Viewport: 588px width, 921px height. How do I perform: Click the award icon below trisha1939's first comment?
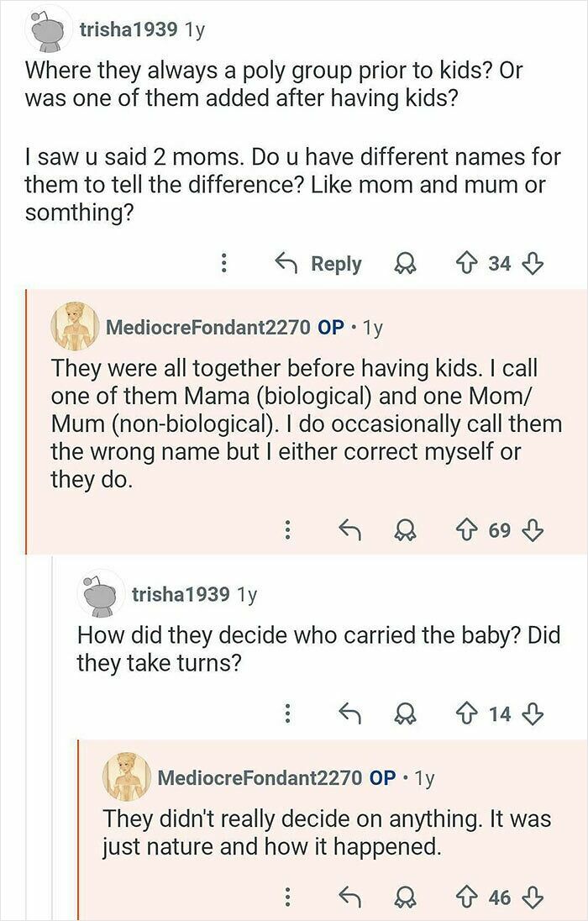point(404,263)
